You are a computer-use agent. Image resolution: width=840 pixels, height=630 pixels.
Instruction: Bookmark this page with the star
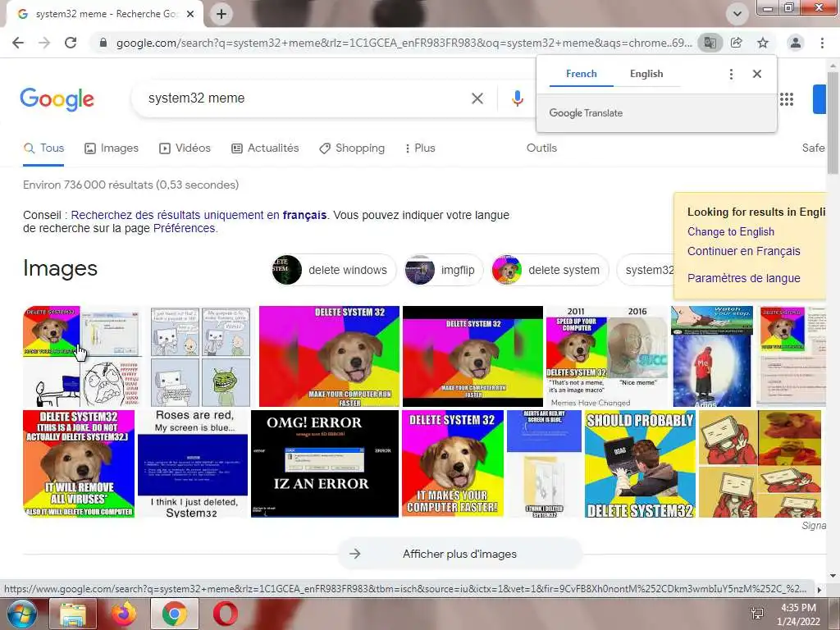[763, 43]
